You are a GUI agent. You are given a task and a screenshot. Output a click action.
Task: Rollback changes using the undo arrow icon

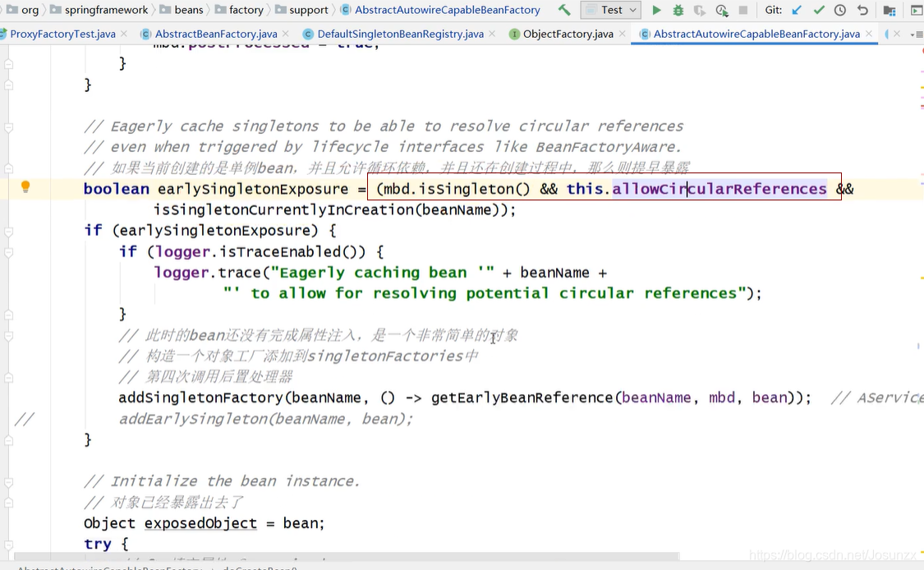tap(862, 10)
